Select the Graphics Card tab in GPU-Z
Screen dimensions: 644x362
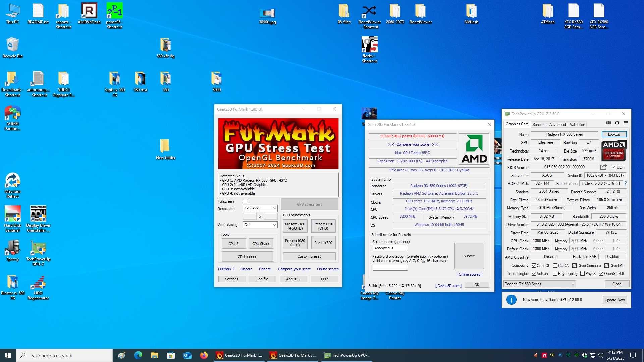pos(517,124)
